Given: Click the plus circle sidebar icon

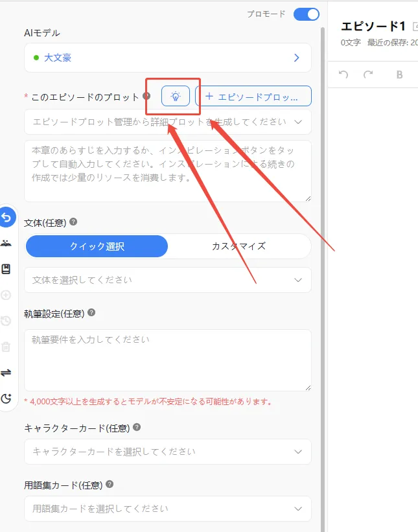Looking at the screenshot, I should (x=6, y=295).
